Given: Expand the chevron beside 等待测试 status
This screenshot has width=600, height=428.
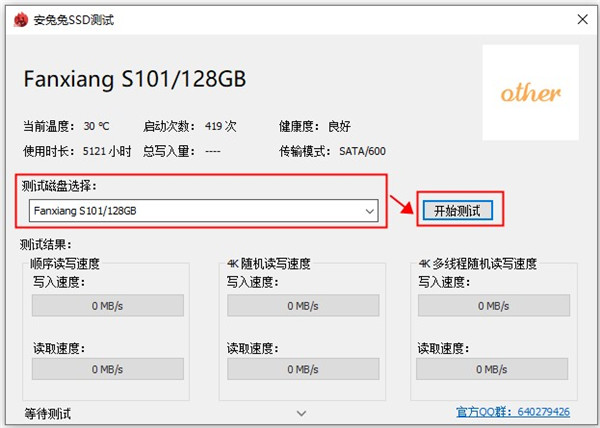Looking at the screenshot, I should pyautogui.click(x=302, y=413).
